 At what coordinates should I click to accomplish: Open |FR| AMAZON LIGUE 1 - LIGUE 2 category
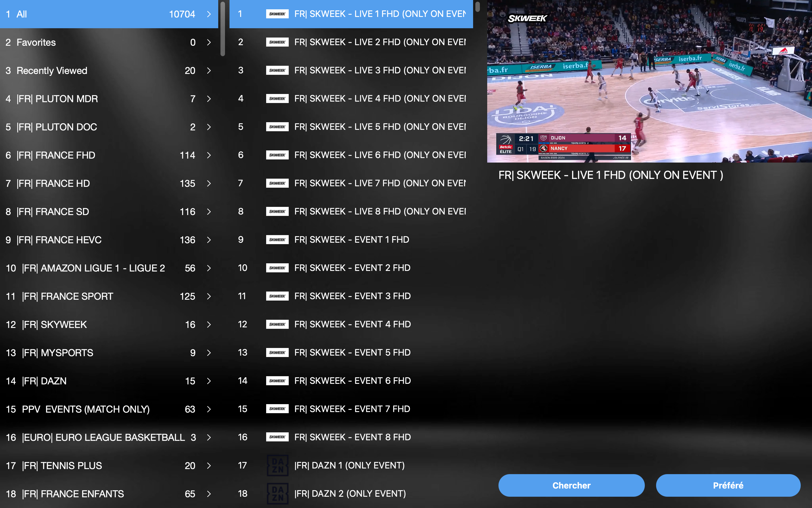click(x=109, y=268)
